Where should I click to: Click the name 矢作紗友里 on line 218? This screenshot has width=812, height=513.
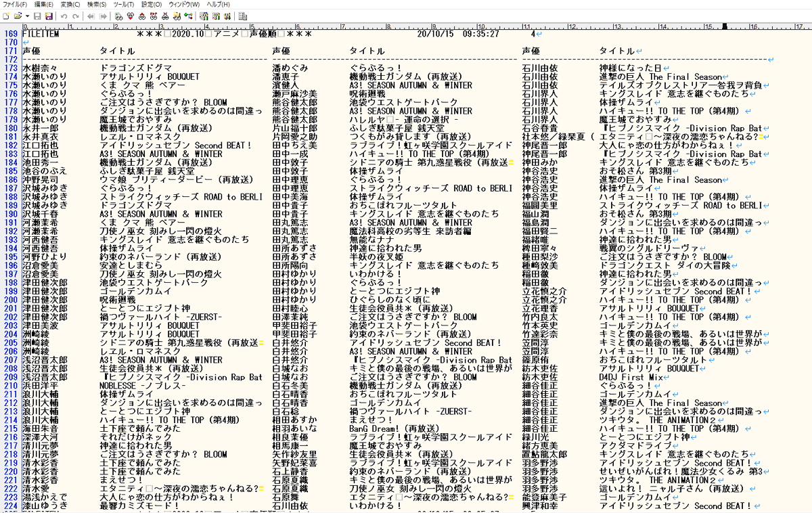click(x=294, y=453)
